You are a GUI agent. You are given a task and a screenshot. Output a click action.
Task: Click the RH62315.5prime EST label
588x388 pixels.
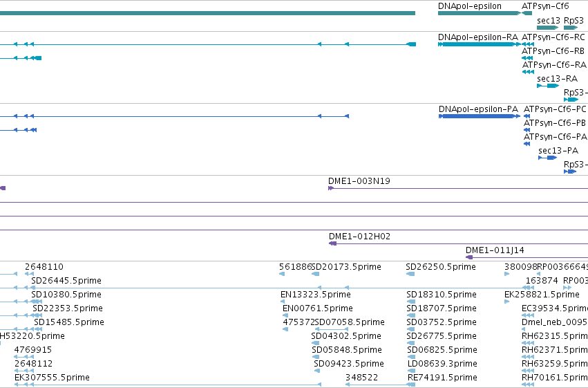[555, 336]
